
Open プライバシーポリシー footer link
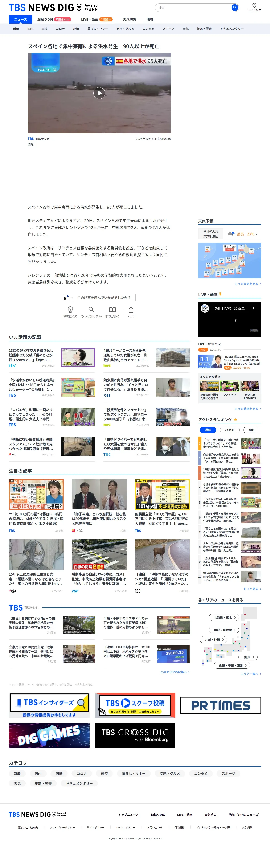pos(62,827)
